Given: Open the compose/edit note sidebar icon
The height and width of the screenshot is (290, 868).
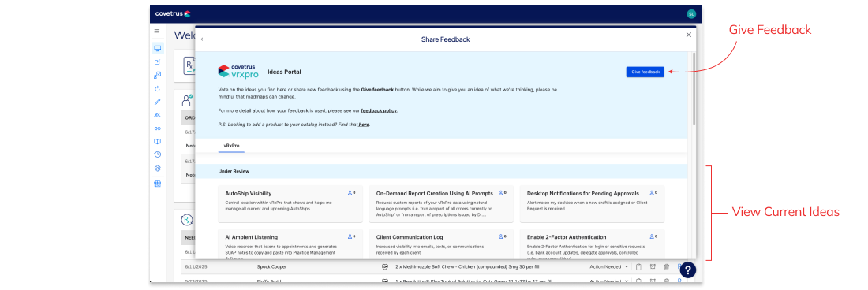Looking at the screenshot, I should (x=157, y=62).
